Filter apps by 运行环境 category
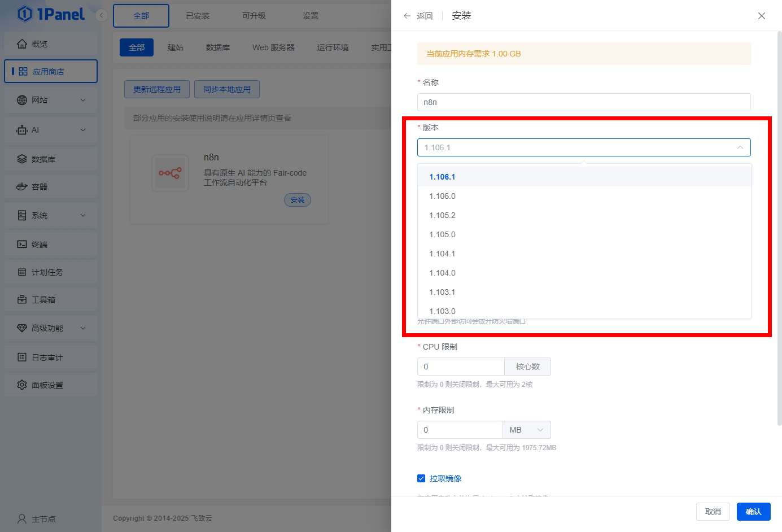 [333, 47]
